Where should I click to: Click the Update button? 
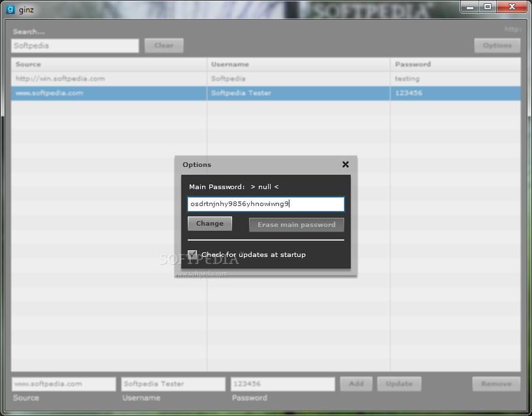coord(399,384)
